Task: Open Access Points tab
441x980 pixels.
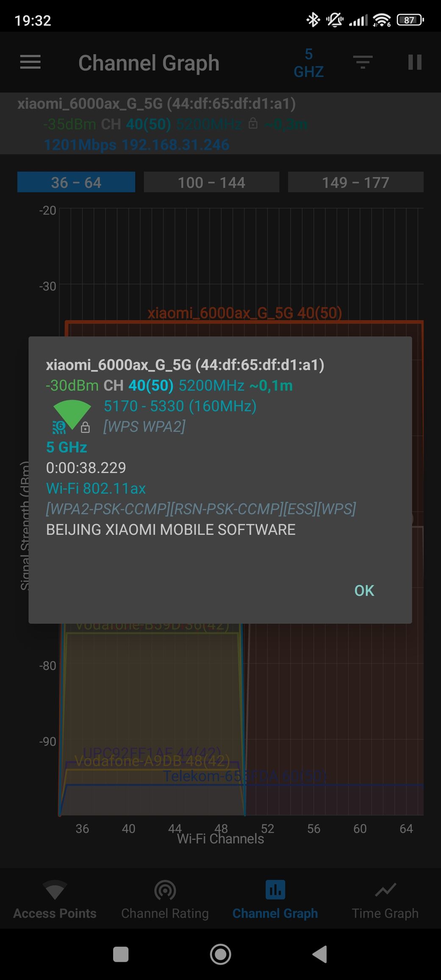Action: (55, 899)
